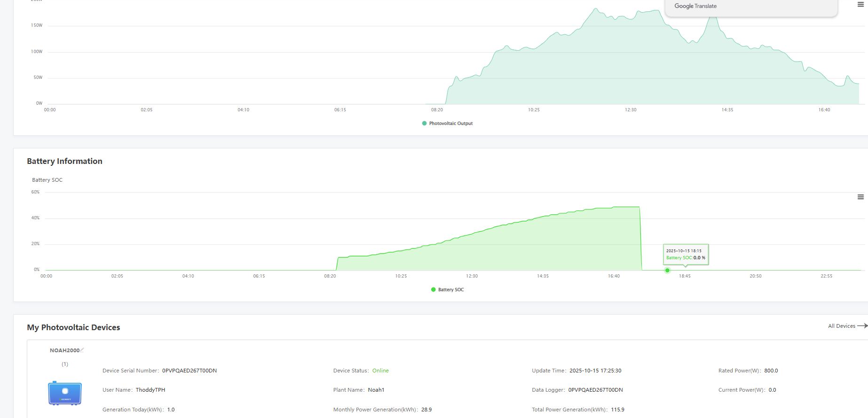Click the highlighted 18:15 data point marker
The height and width of the screenshot is (418, 868).
coord(667,271)
